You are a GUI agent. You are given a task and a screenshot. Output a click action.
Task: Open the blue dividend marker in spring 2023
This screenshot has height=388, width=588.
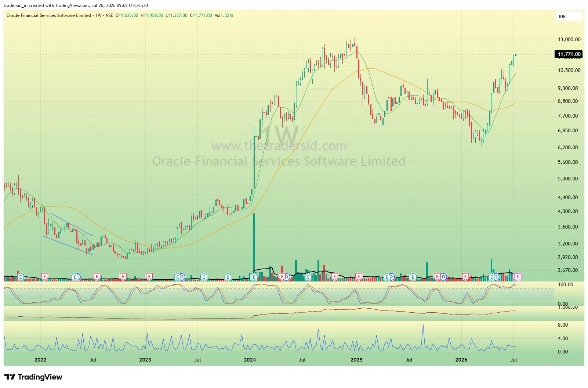182,276
